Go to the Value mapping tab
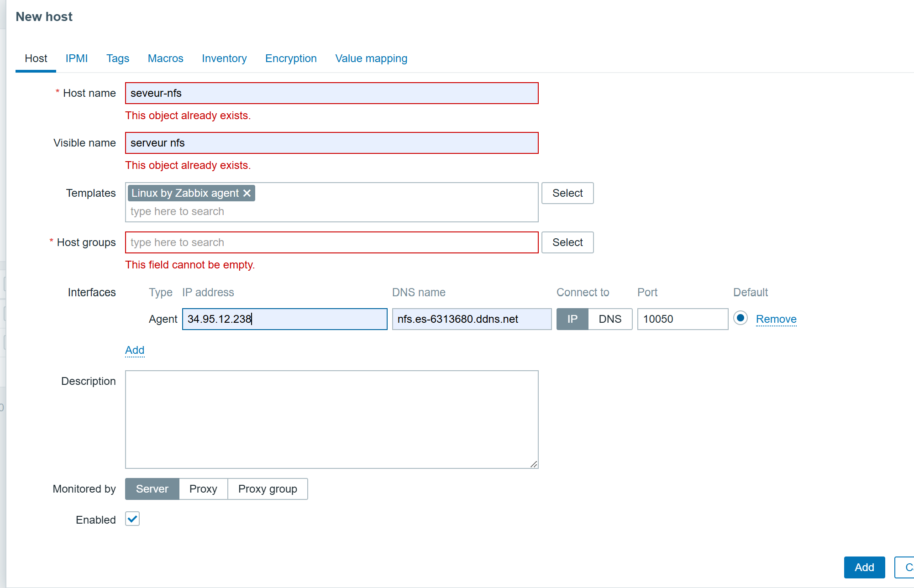 (x=371, y=58)
